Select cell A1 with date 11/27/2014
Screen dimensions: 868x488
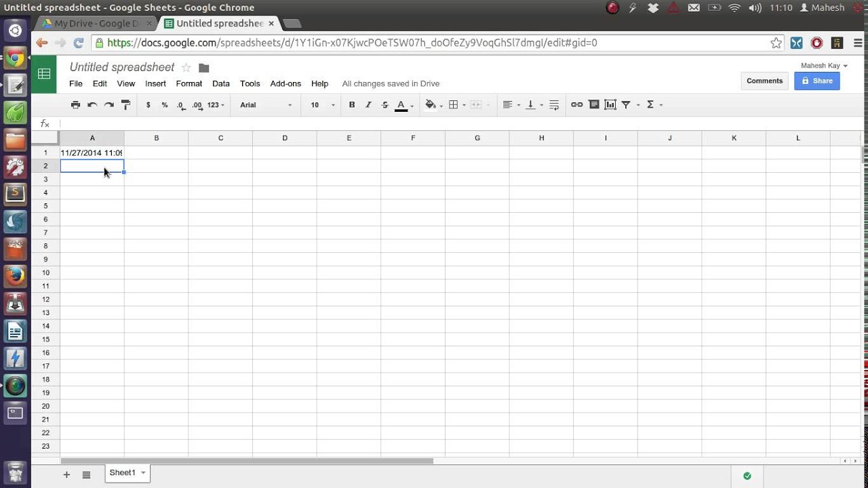click(x=92, y=152)
